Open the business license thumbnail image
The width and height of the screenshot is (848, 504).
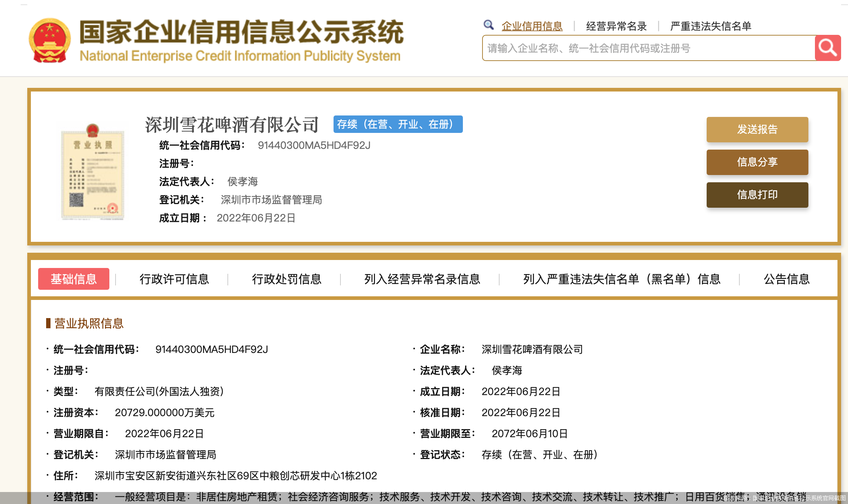point(93,171)
